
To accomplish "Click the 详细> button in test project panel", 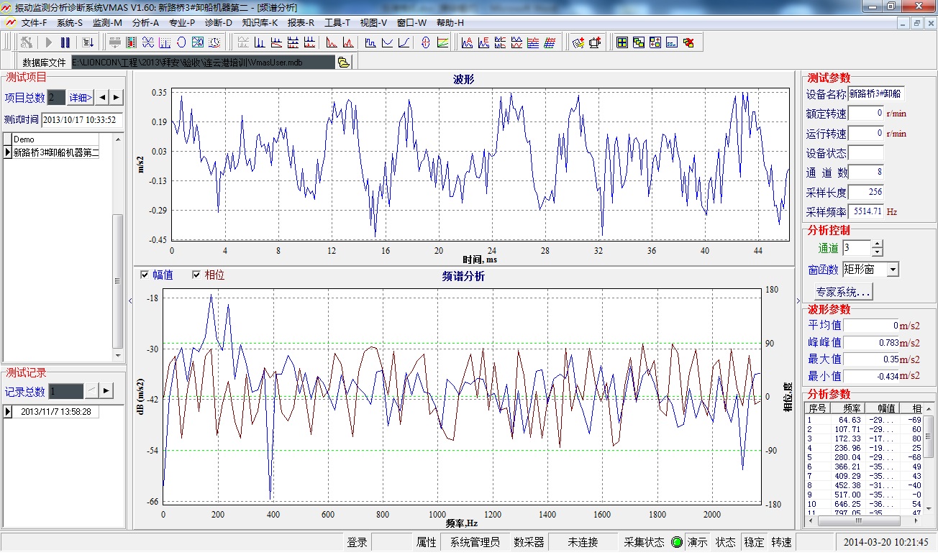I will pos(81,97).
